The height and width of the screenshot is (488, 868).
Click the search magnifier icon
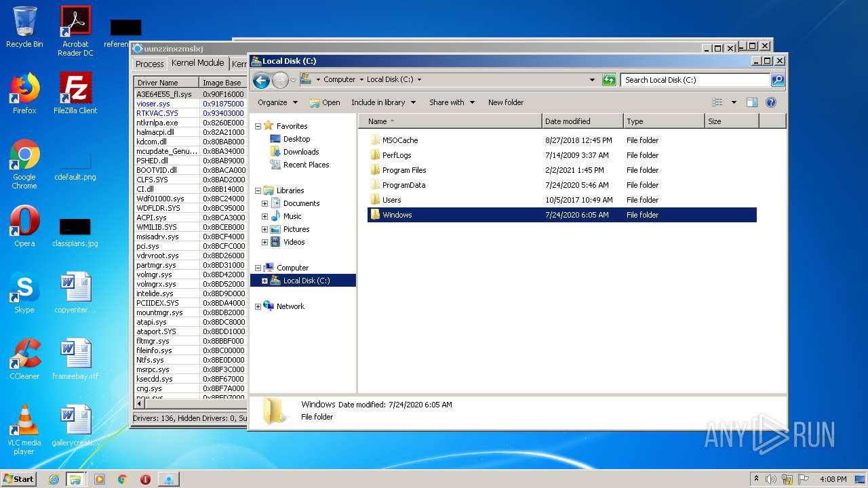tap(778, 80)
